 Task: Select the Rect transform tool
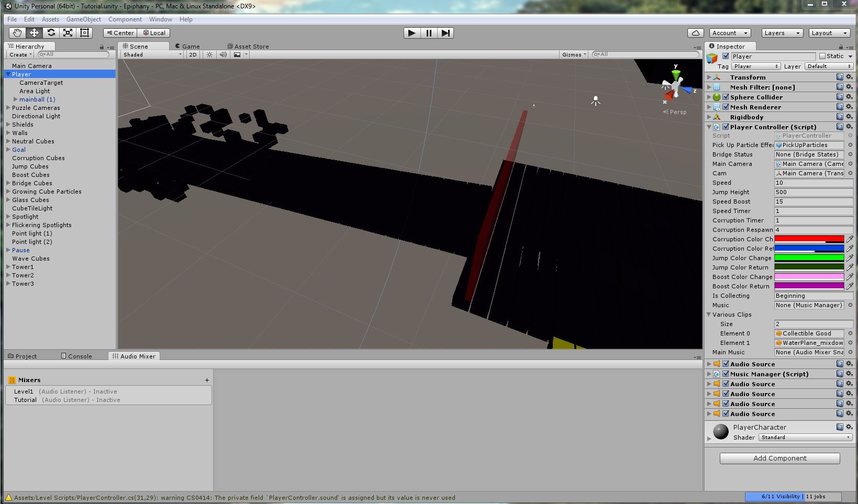84,33
